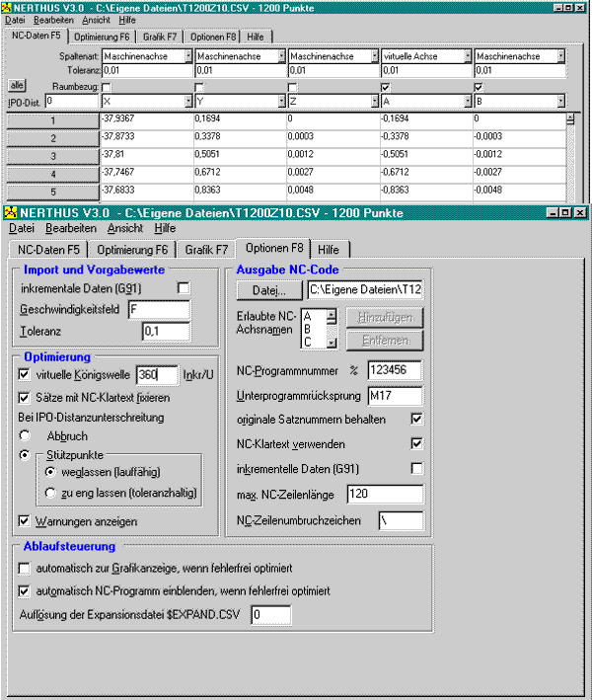Click Toleranz field showing 0,1

pyautogui.click(x=166, y=332)
